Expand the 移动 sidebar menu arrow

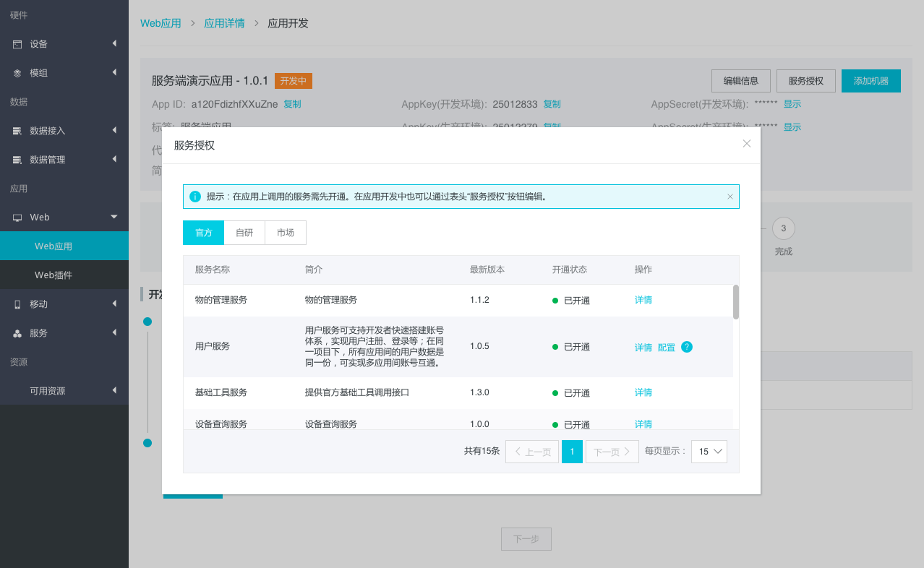click(114, 304)
